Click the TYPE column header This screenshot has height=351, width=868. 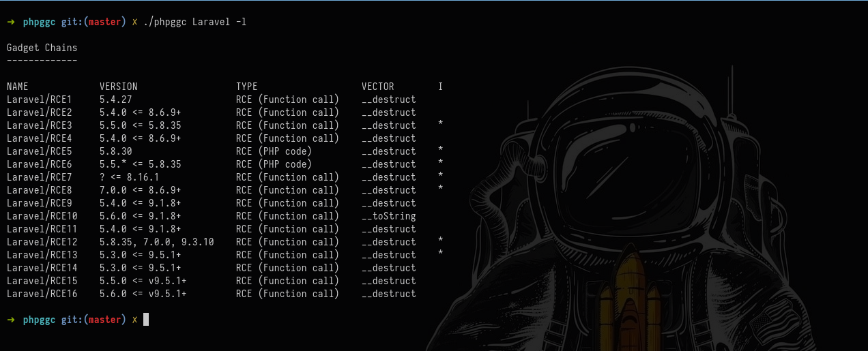(x=247, y=87)
